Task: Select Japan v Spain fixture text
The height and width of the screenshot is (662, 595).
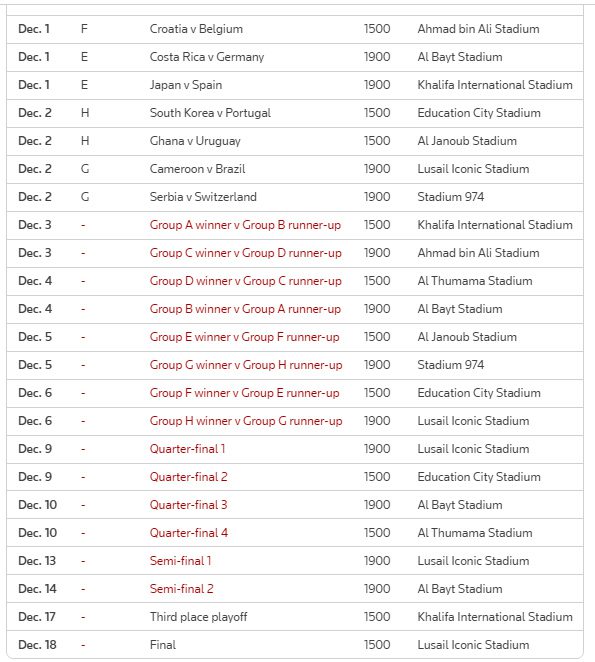Action: (185, 85)
